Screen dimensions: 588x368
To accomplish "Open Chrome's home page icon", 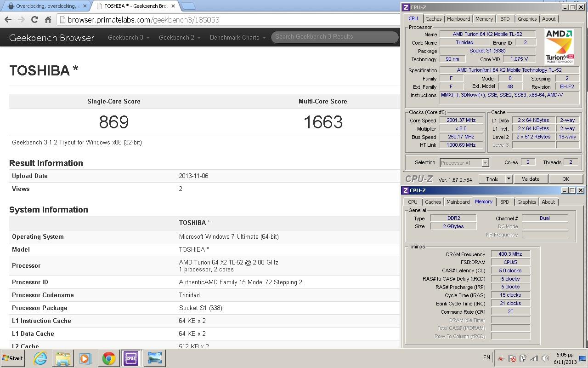I will click(x=48, y=20).
